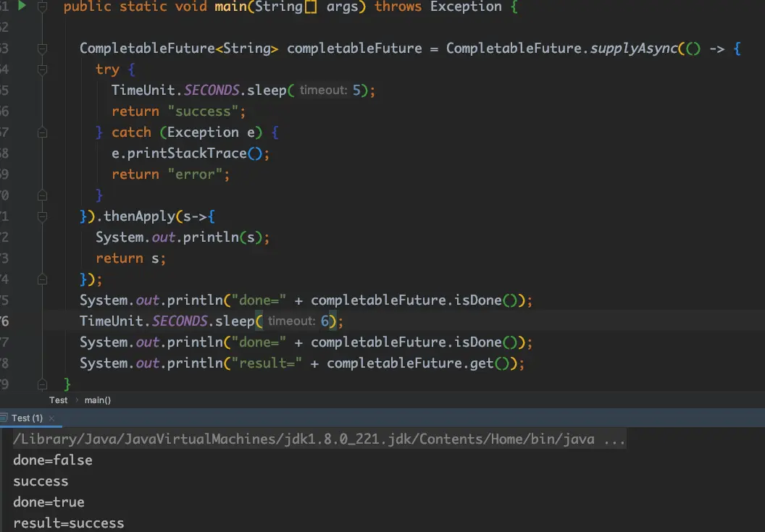Viewport: 765px width, 532px height.
Task: Collapse the try block fold marker
Action: (43, 69)
